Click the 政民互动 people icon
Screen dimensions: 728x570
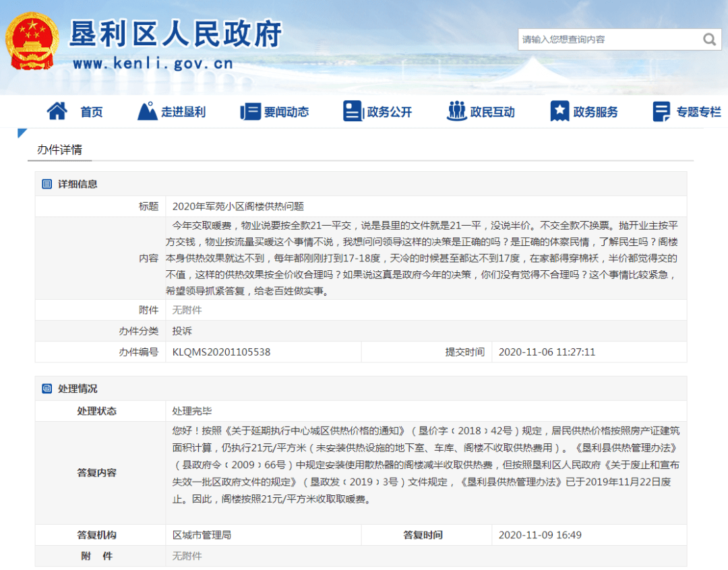pos(456,111)
